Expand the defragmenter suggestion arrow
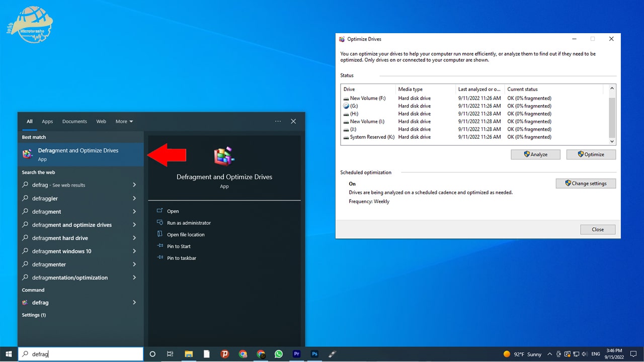This screenshot has width=644, height=362. 134,264
